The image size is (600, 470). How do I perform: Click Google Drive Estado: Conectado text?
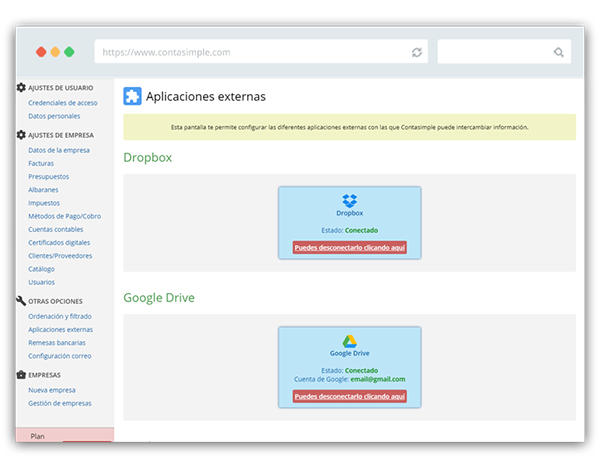[349, 370]
